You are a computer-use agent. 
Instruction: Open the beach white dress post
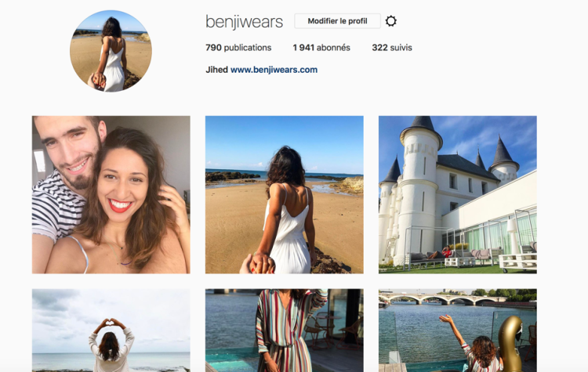pyautogui.click(x=285, y=195)
